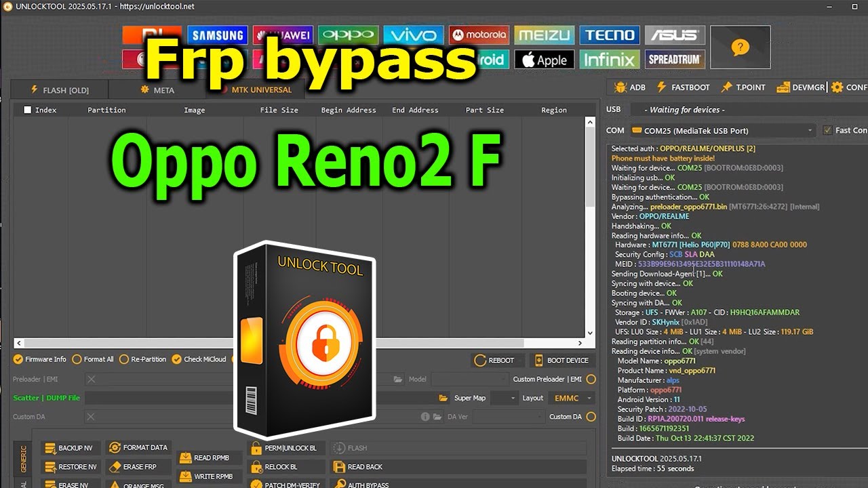Click the Format Data icon button
868x488 pixels.
click(x=138, y=448)
